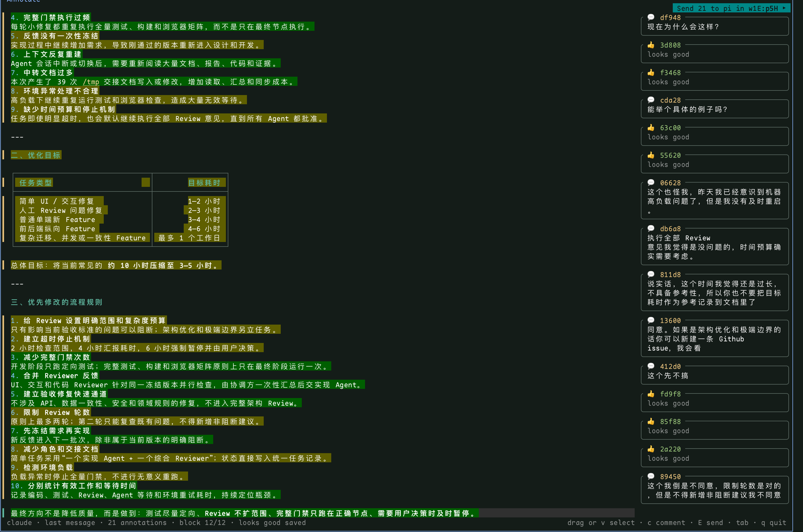Click item 7. 中转文档过多
This screenshot has height=532, width=803.
pyautogui.click(x=42, y=72)
